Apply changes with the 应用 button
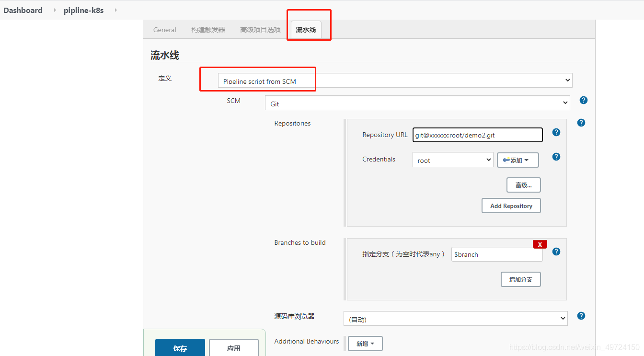The image size is (644, 356). pos(234,348)
